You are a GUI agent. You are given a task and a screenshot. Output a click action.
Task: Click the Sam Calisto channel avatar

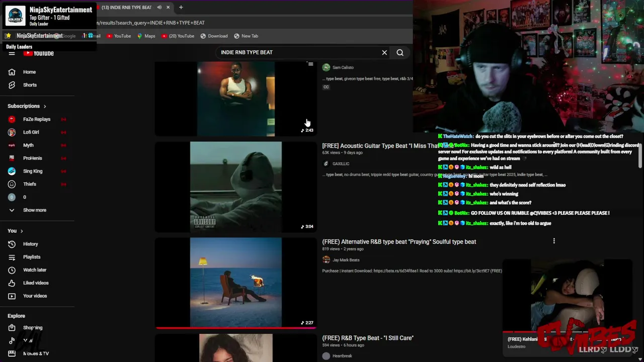pos(326,67)
